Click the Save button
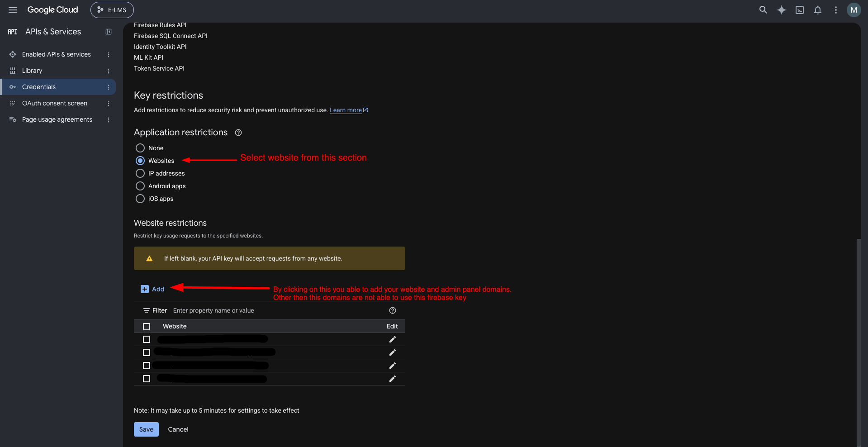 (146, 429)
